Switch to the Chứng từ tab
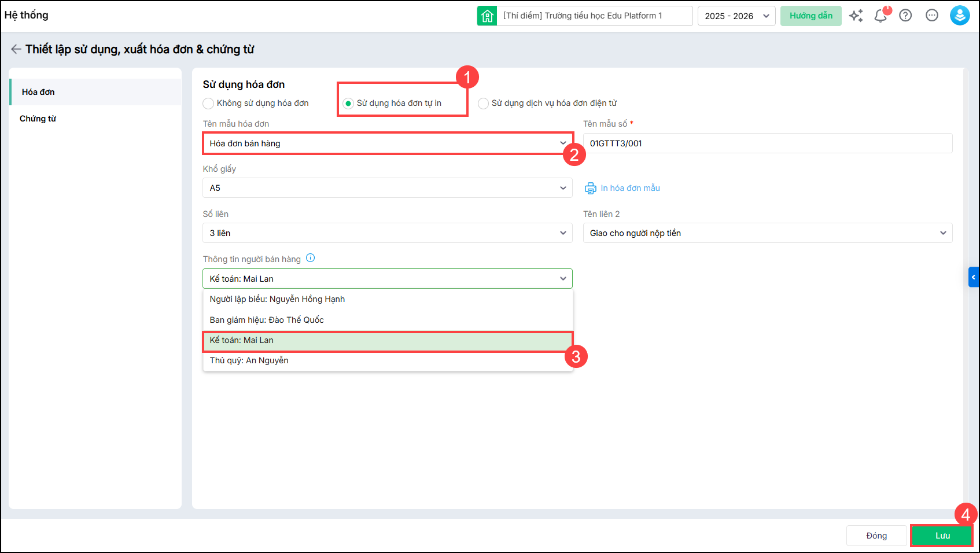Image resolution: width=980 pixels, height=553 pixels. coord(38,119)
